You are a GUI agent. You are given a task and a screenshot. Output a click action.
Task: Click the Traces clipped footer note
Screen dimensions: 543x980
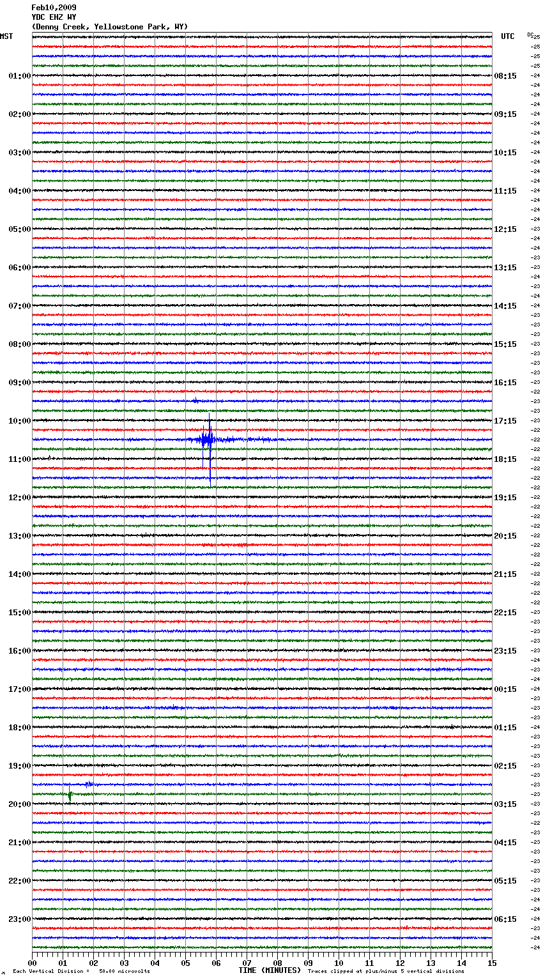[386, 971]
